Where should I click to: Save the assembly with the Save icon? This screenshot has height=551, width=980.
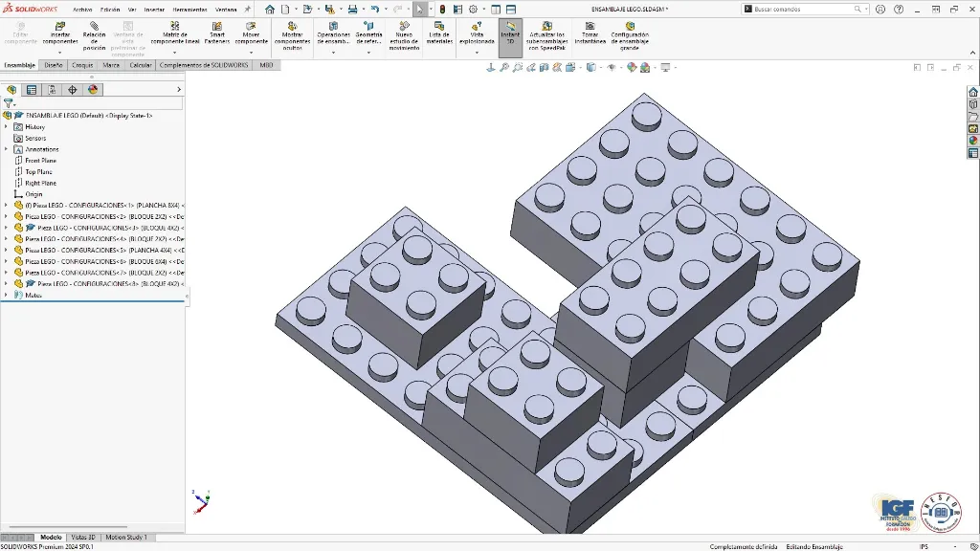329,10
